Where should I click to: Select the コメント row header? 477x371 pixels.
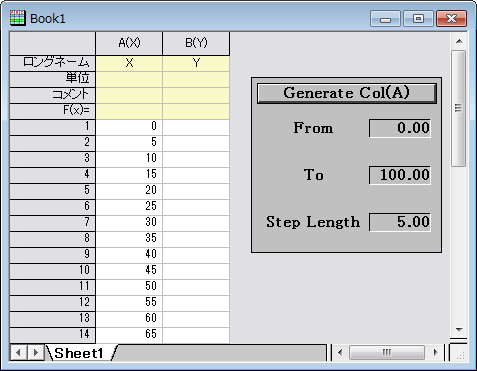tap(53, 95)
